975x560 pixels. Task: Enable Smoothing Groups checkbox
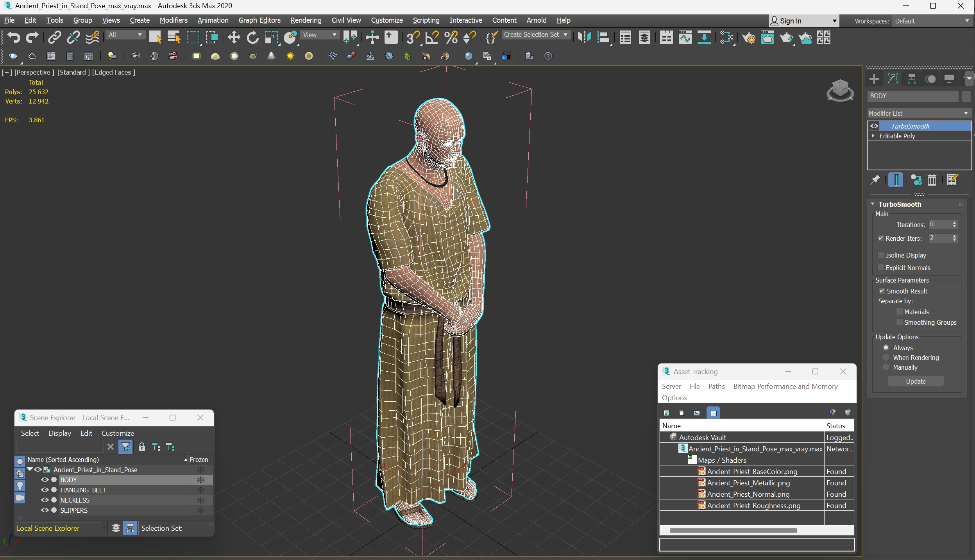pos(900,322)
